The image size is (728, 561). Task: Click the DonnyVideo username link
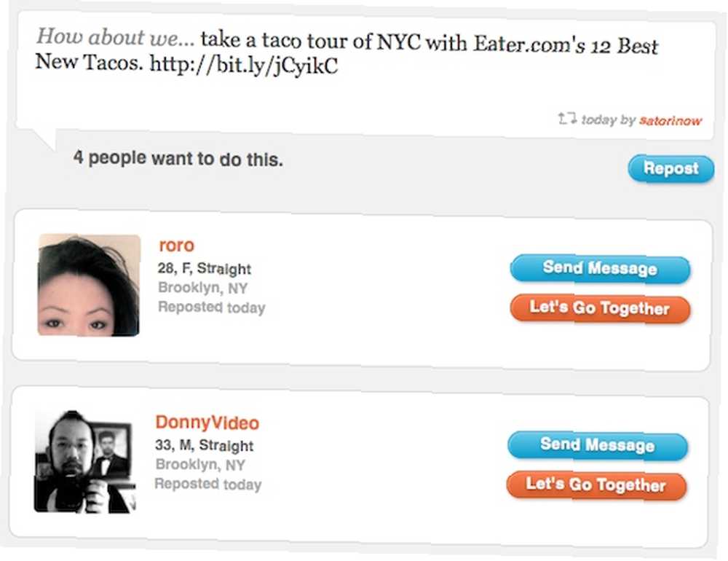point(207,423)
